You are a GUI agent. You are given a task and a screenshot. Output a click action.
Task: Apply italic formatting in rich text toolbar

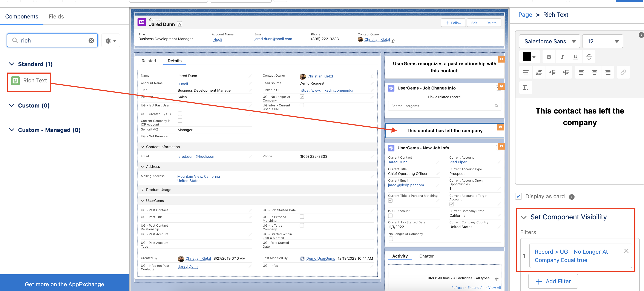(x=562, y=57)
